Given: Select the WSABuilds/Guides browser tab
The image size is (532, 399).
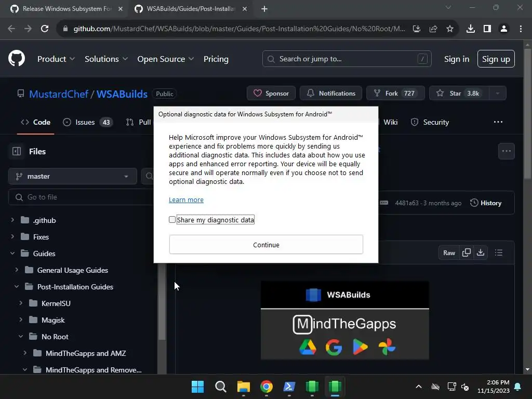Looking at the screenshot, I should pos(190,9).
